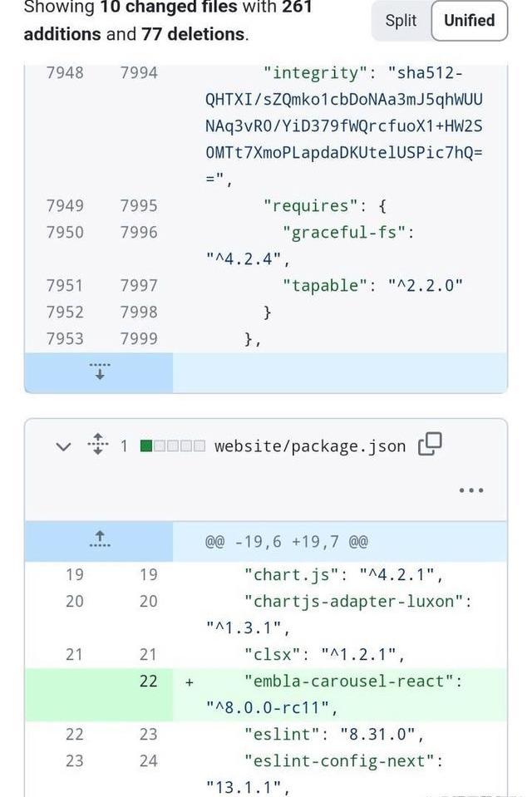532x797 pixels.
Task: Collapse the website/package.json file diff
Action: 63,446
